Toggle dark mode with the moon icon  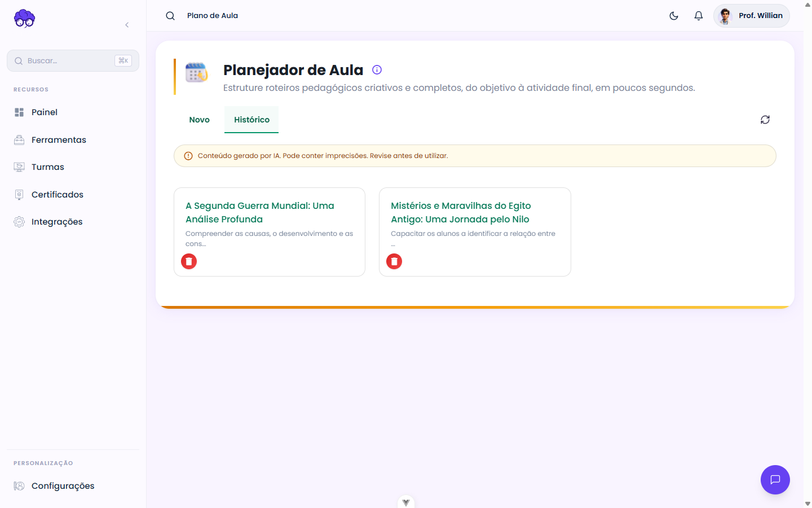pyautogui.click(x=674, y=16)
